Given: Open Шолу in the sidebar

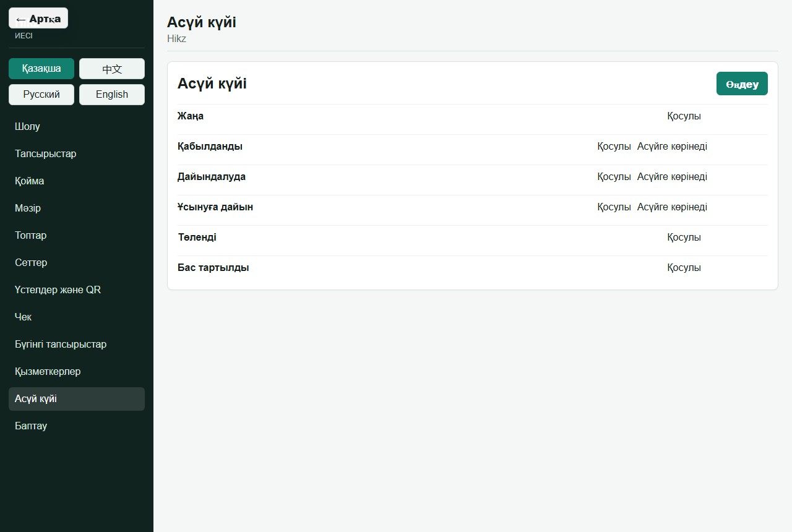Looking at the screenshot, I should (77, 127).
